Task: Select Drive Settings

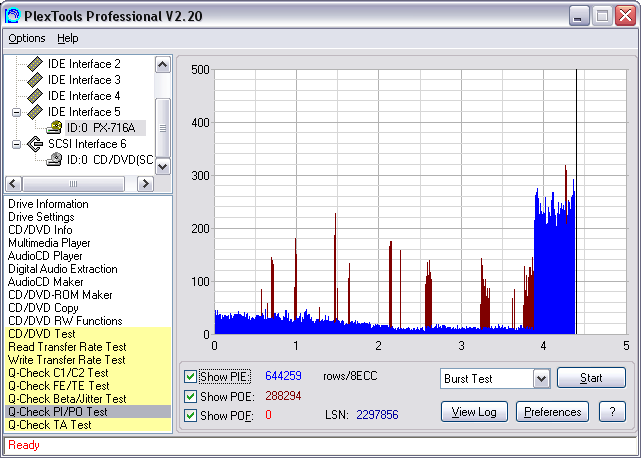Action: coord(41,217)
